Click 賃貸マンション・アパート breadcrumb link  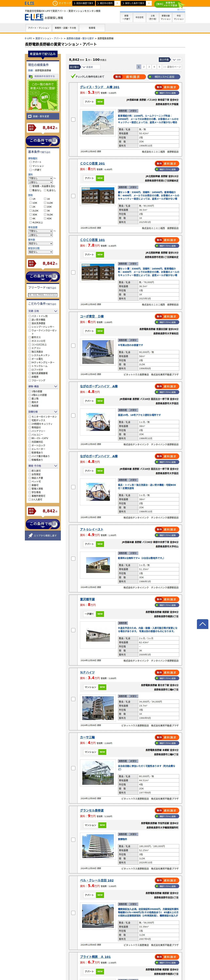pos(49,38)
